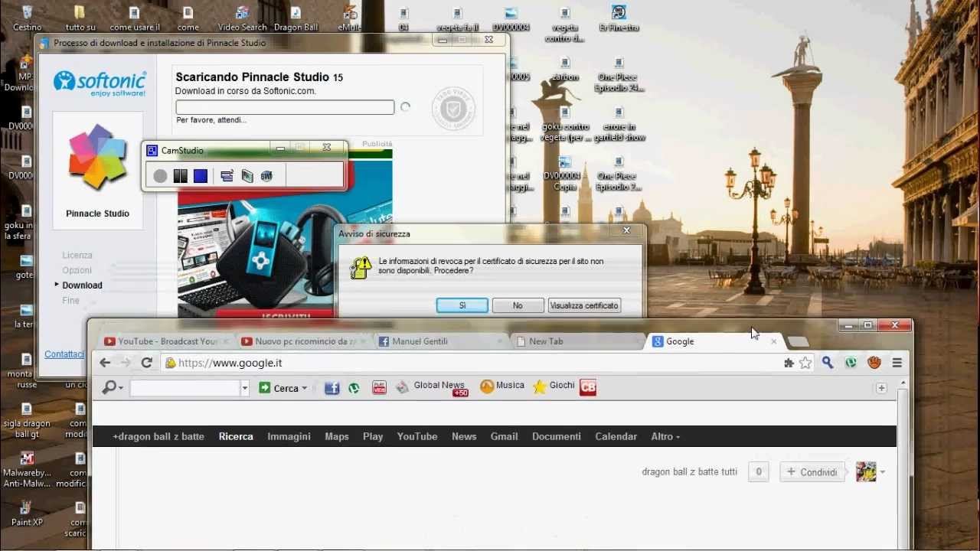980x551 pixels.
Task: Open 'tutto su' desktop folder
Action: coord(80,18)
